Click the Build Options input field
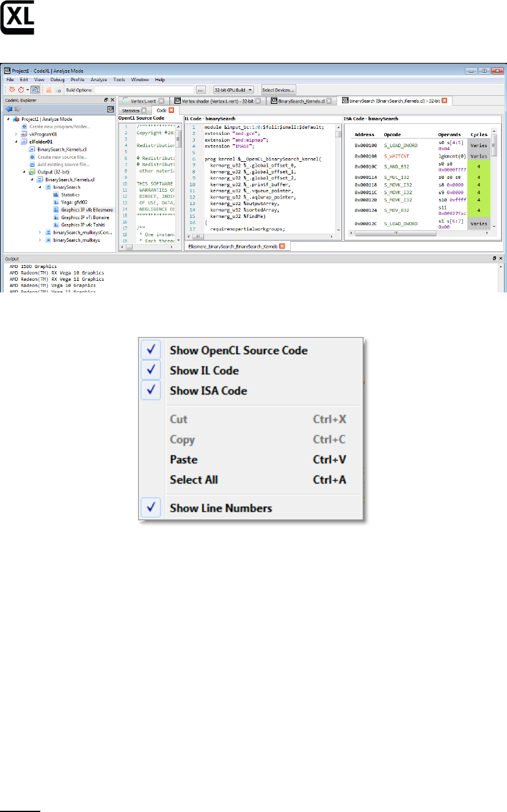 144,90
